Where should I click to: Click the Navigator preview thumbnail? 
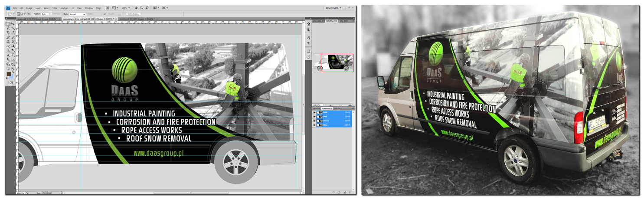[x=333, y=63]
